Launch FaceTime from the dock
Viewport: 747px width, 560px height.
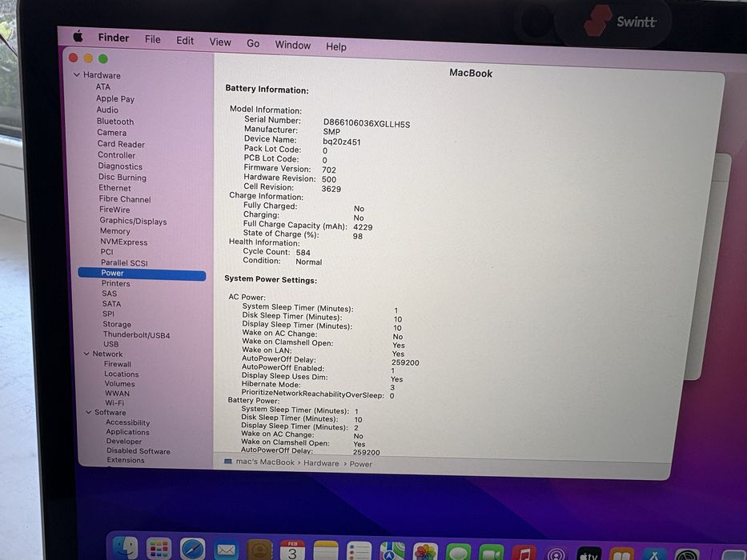pyautogui.click(x=491, y=554)
